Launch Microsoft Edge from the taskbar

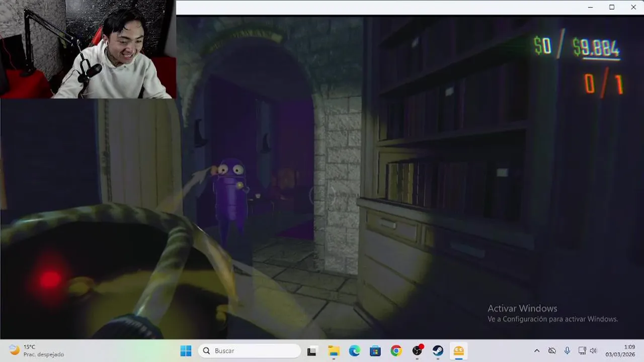(354, 351)
